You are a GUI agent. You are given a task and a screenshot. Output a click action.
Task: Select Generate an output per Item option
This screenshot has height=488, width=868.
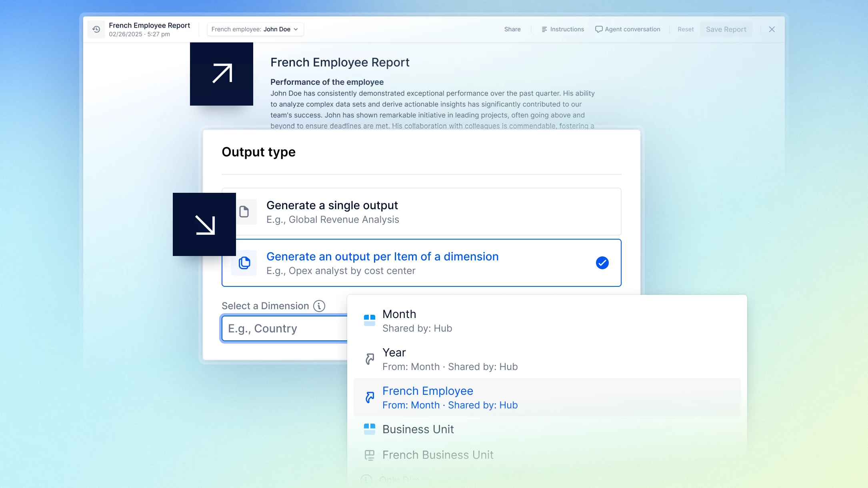click(421, 263)
